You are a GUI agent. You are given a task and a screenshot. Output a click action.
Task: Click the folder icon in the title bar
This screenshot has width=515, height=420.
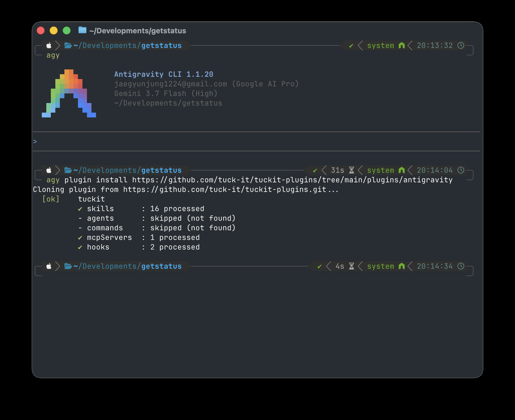(x=82, y=30)
